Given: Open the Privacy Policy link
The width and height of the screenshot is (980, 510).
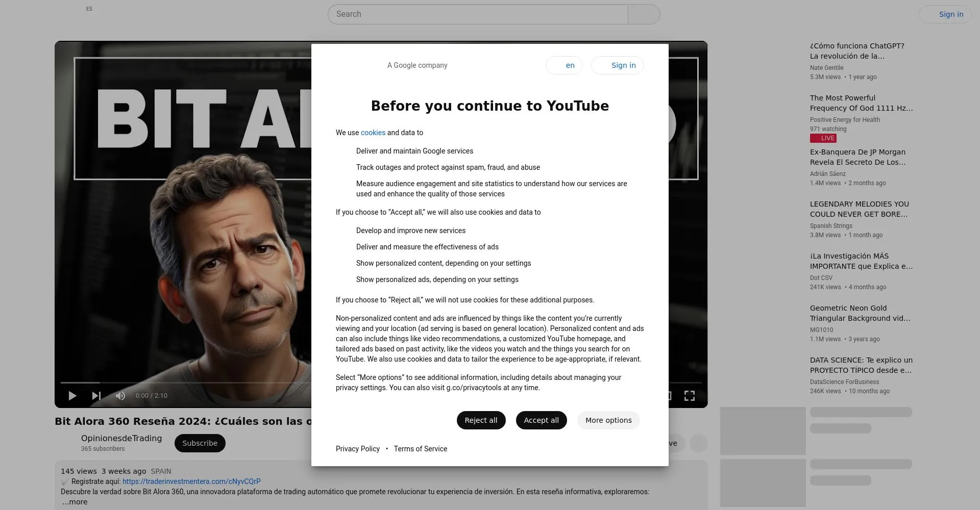Looking at the screenshot, I should point(358,449).
